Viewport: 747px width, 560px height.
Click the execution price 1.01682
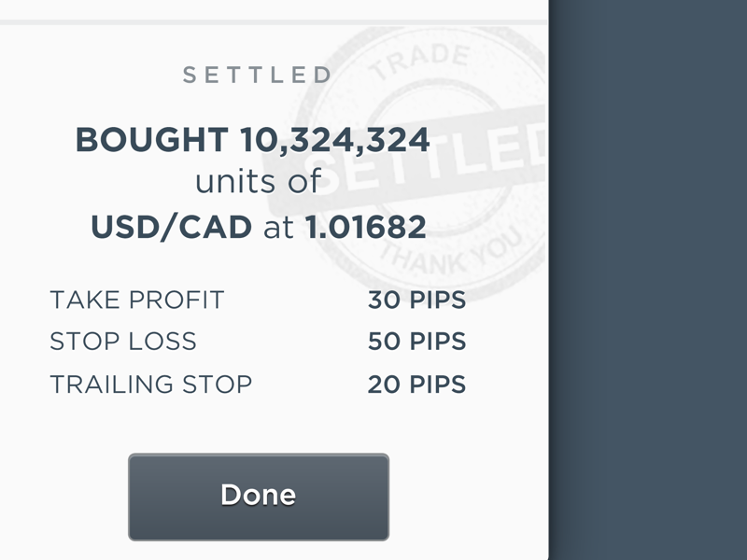(x=373, y=223)
